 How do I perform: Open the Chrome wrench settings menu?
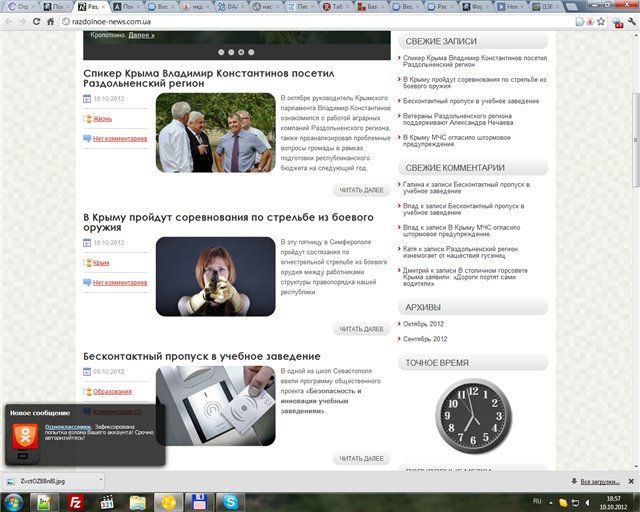coord(632,22)
